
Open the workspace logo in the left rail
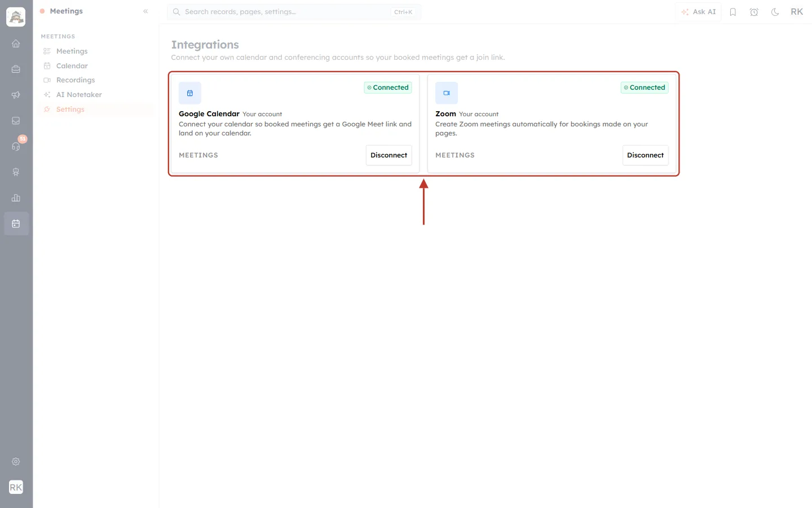click(x=16, y=17)
